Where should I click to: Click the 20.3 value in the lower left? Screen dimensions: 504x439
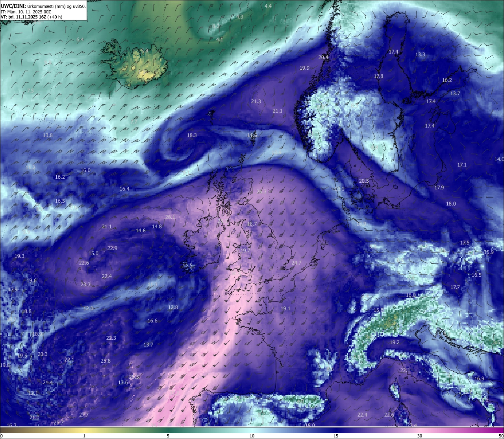click(43, 354)
